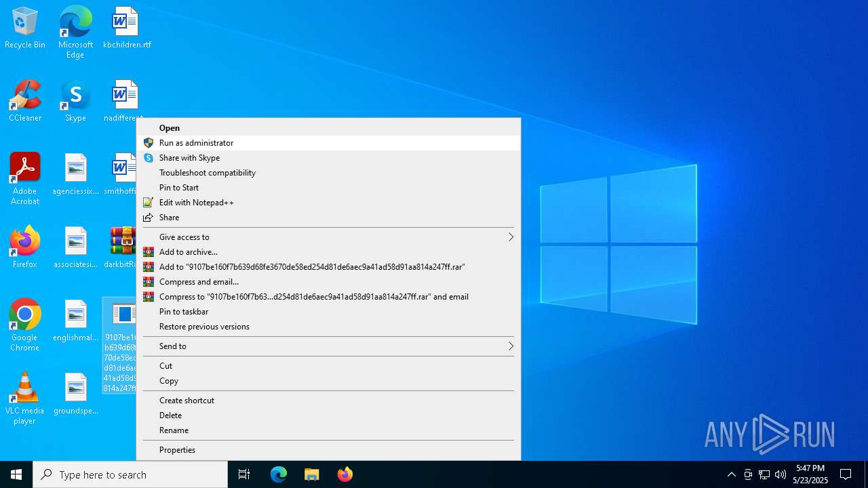This screenshot has width=868, height=488.
Task: Open the Windows Start menu
Action: click(x=16, y=474)
